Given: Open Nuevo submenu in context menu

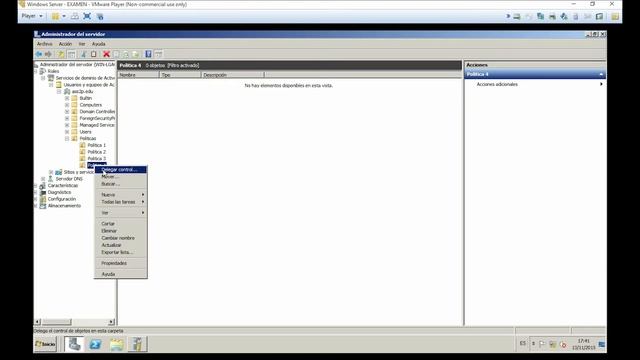Looking at the screenshot, I should click(x=121, y=195).
